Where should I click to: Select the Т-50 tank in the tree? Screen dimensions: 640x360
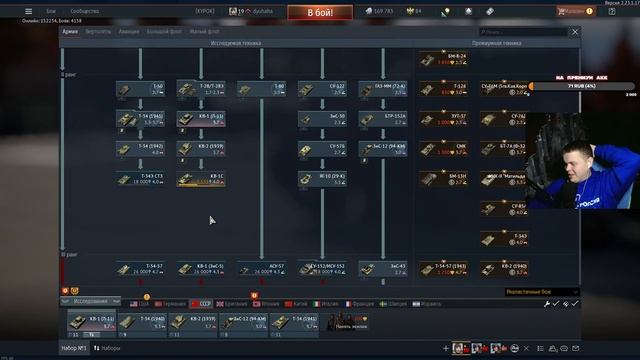pyautogui.click(x=140, y=89)
